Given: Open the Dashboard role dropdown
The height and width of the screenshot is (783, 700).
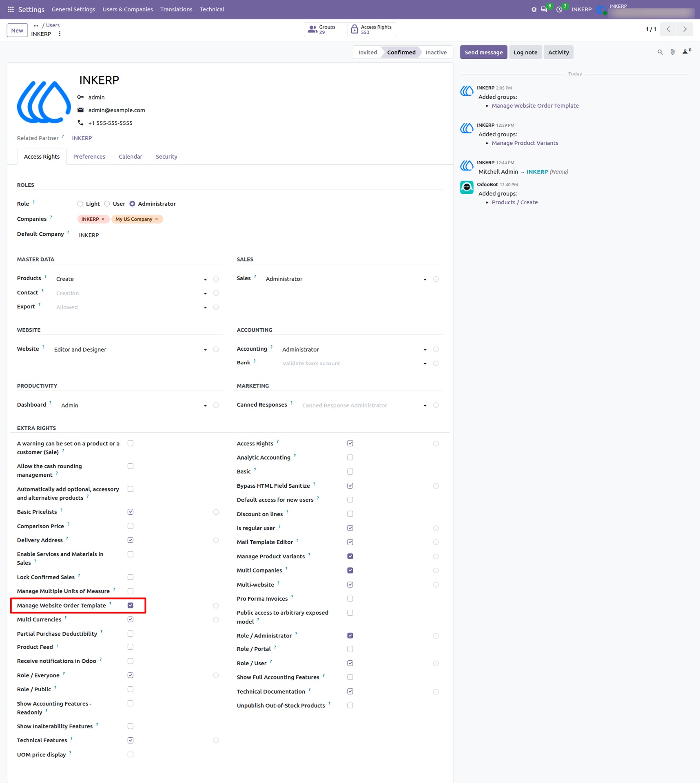Looking at the screenshot, I should coord(134,405).
